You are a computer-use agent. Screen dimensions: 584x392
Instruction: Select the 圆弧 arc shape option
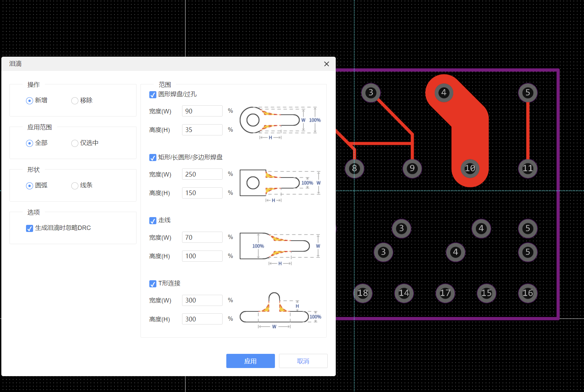30,186
